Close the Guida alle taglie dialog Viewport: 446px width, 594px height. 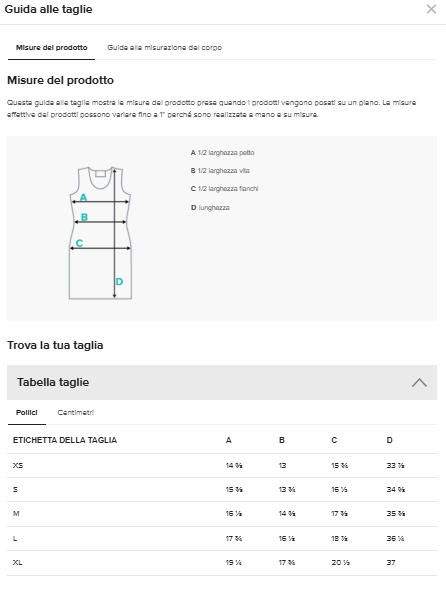(x=431, y=9)
